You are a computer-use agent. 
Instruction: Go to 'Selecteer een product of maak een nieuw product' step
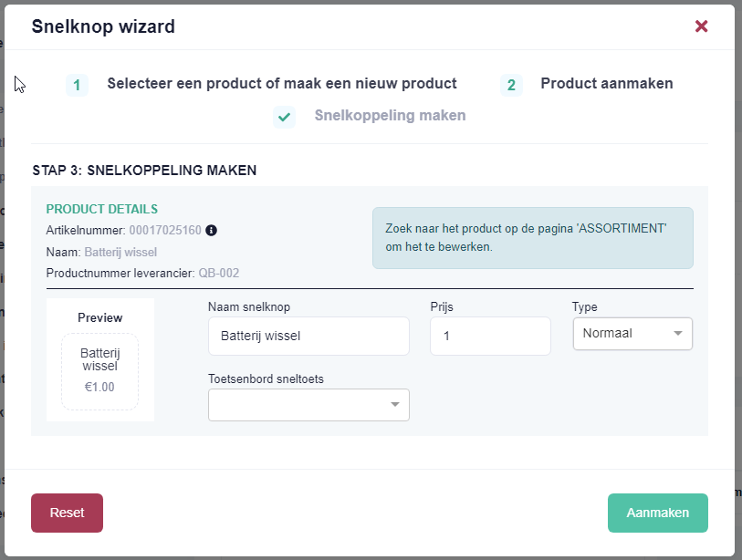click(x=282, y=83)
